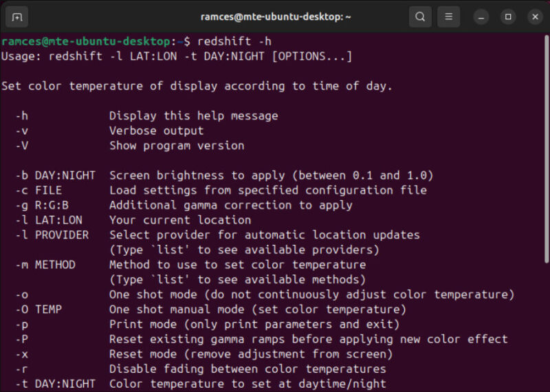Click 'Disable fading between color temperatures'
550x392 pixels.
click(247, 369)
